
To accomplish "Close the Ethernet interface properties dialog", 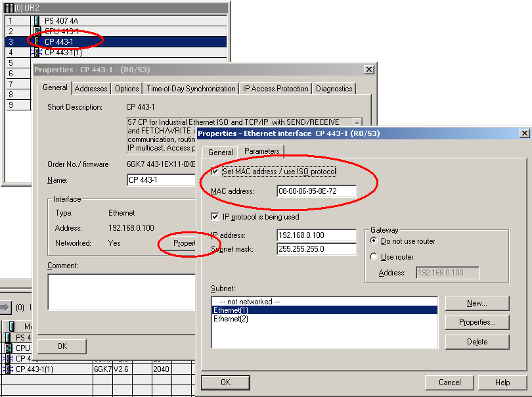I will (524, 133).
